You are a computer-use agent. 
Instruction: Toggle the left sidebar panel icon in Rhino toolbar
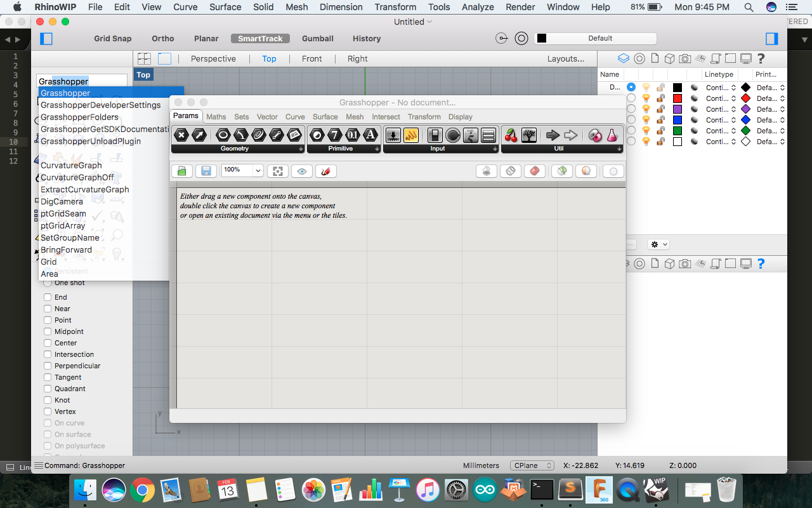point(46,39)
